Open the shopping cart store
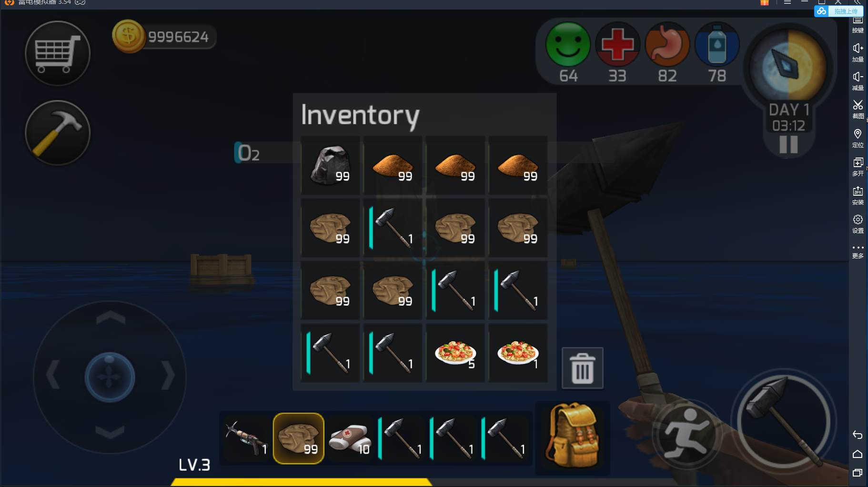This screenshot has height=487, width=868. pos(58,53)
